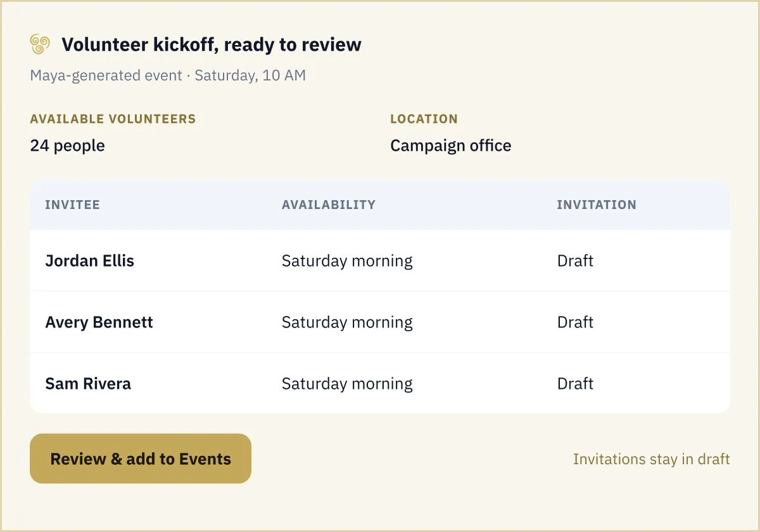The width and height of the screenshot is (760, 532).
Task: Select the Avery Bennett invitee name
Action: click(x=99, y=322)
